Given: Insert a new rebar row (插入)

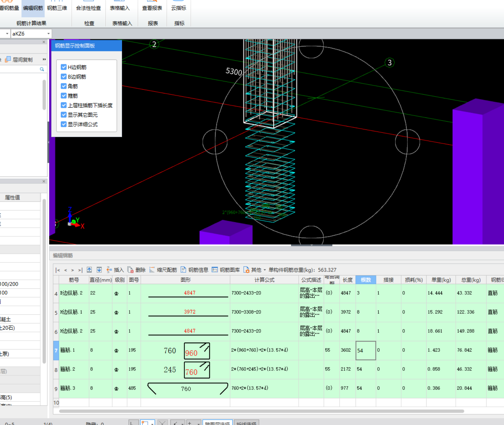Looking at the screenshot, I should (x=115, y=270).
